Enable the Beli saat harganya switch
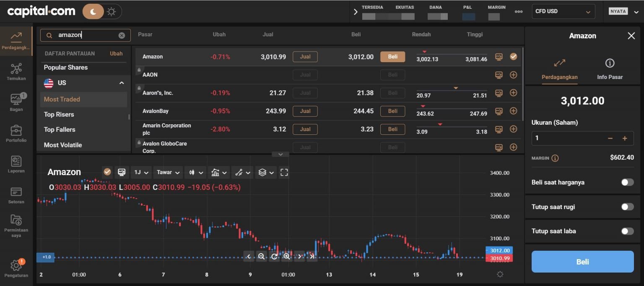Screen dimensions: 644x286 pos(627,182)
